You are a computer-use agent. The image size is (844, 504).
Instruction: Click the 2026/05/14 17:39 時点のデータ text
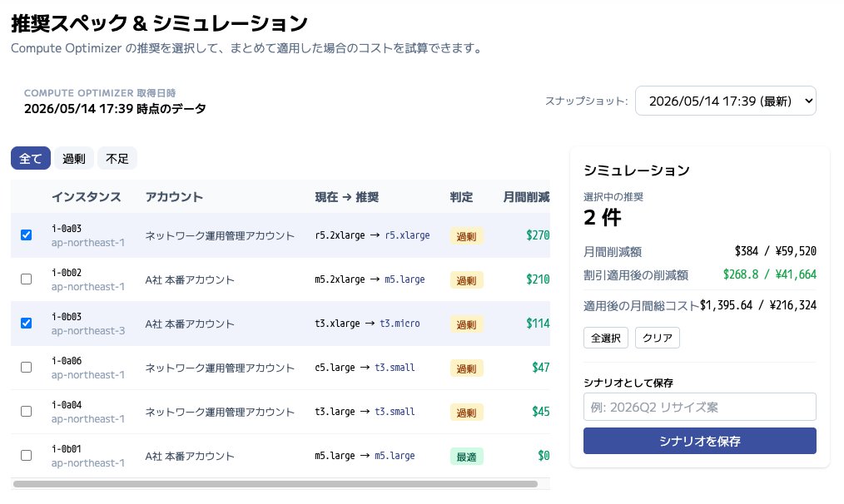pyautogui.click(x=115, y=109)
